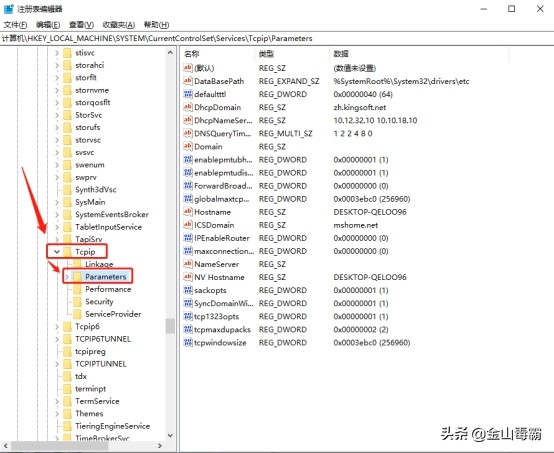The width and height of the screenshot is (554, 453).
Task: Click the SyncDomainWi DWORD icon
Action: point(188,304)
